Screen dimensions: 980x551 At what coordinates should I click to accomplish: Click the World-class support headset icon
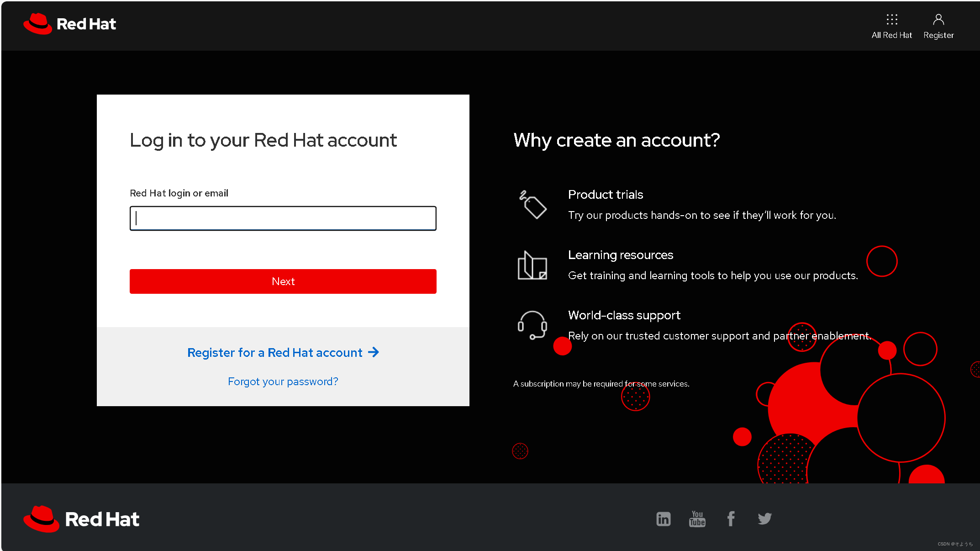point(532,325)
